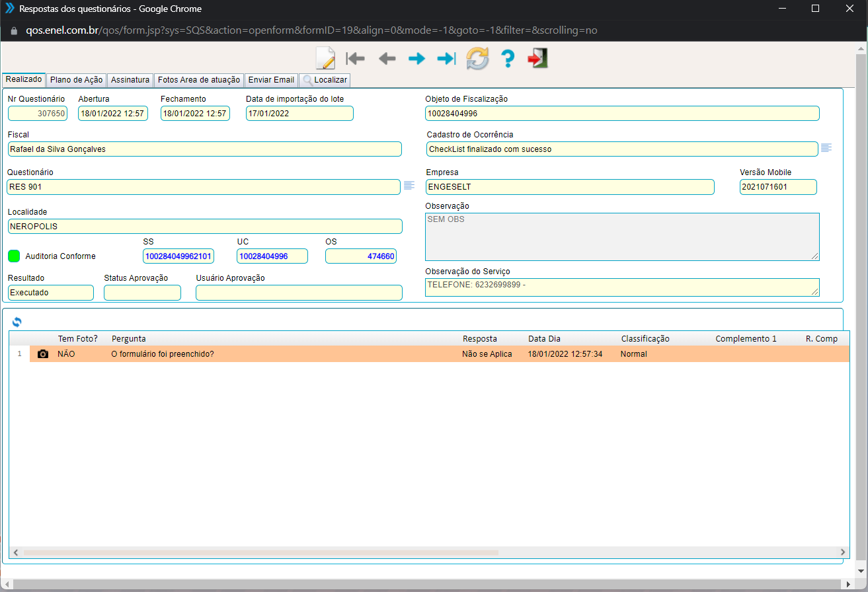The height and width of the screenshot is (592, 868).
Task: Click the Observação do Serviço text field
Action: point(621,287)
